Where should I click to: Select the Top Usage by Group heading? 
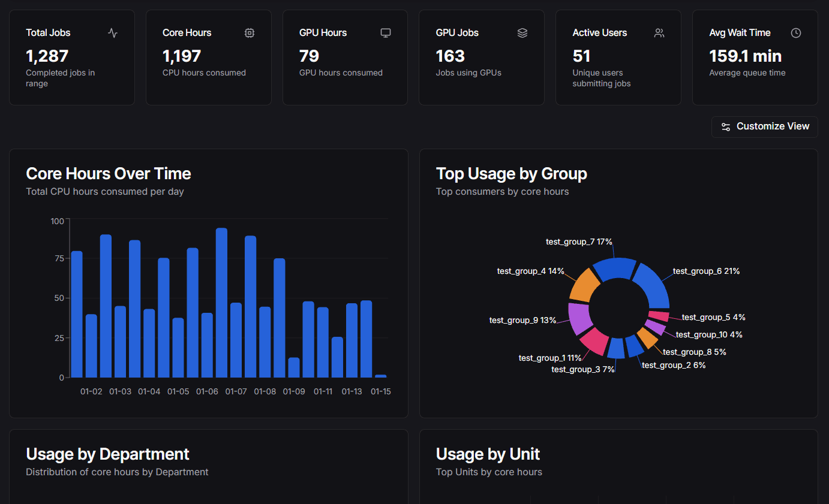512,173
